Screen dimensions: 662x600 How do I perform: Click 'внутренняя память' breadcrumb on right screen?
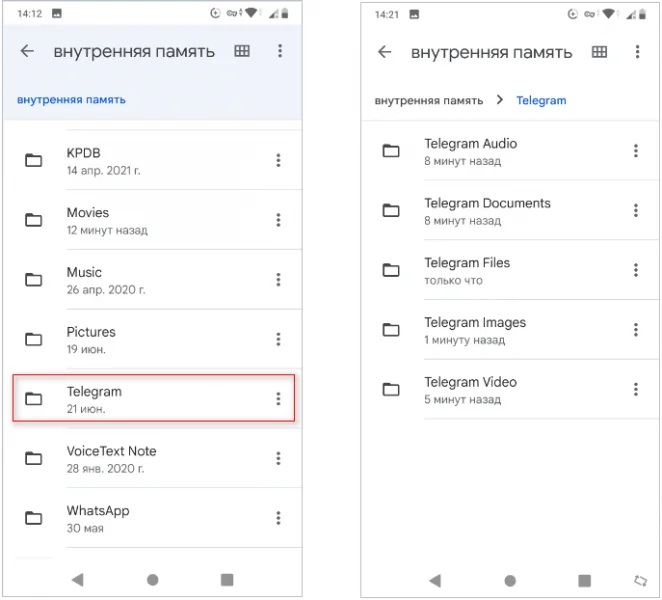429,100
